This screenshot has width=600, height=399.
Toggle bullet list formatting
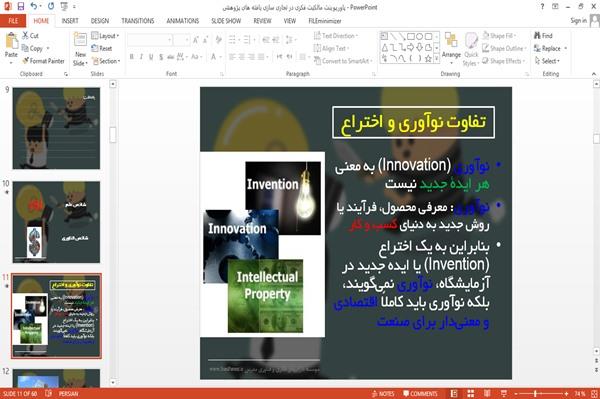[233, 40]
